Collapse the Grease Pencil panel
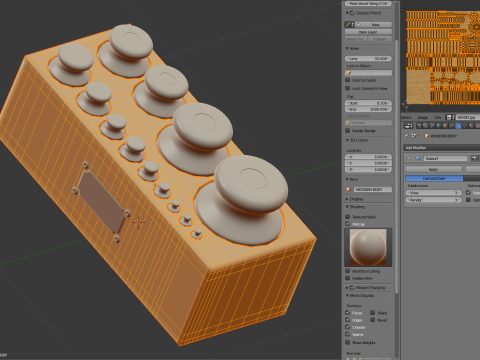This screenshot has width=480, height=360. tap(347, 13)
